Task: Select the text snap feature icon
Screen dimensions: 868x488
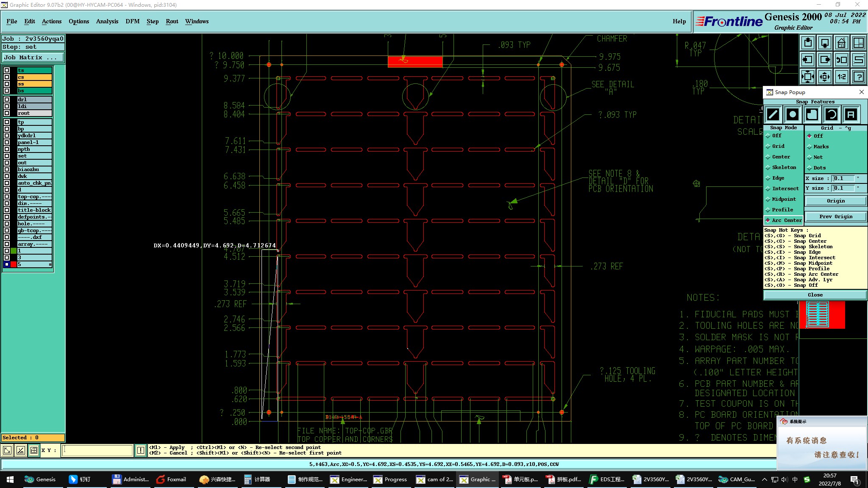Action: coord(851,114)
